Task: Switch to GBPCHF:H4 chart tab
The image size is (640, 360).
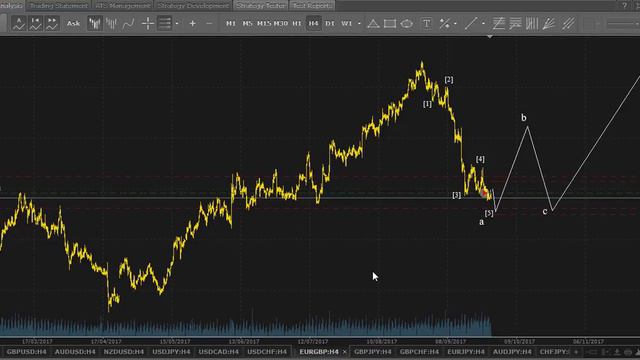Action: pos(419,351)
